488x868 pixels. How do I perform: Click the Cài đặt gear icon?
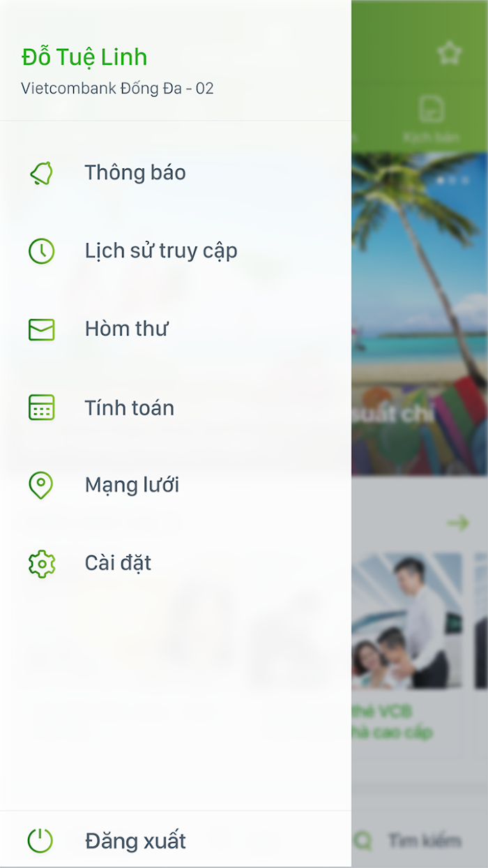41,564
